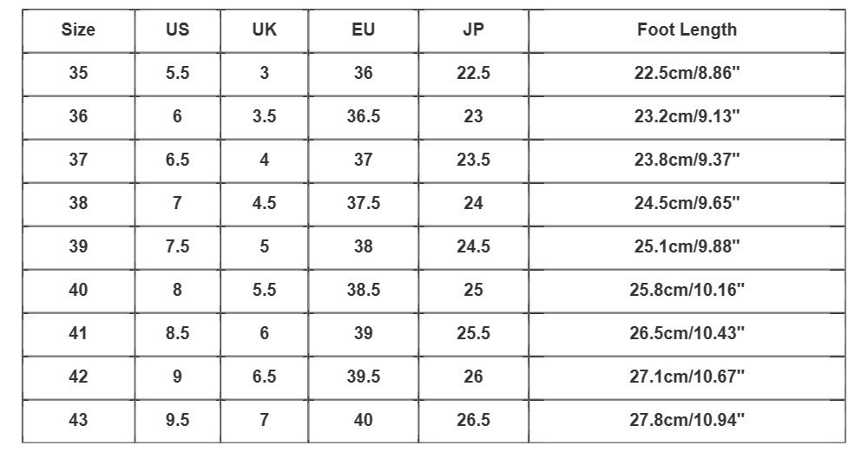The width and height of the screenshot is (868, 452).
Task: Click US size 6.5 cell
Action: [177, 161]
